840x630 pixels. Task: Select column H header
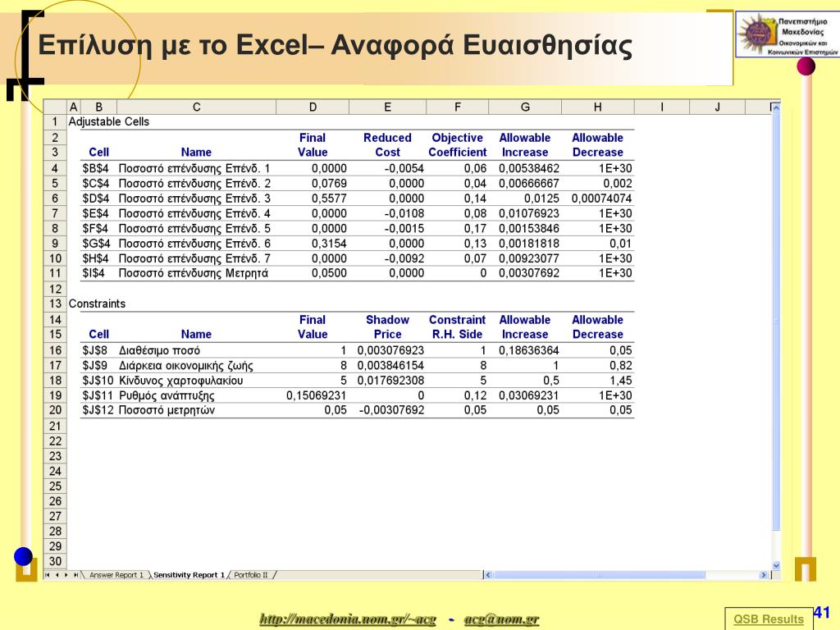click(597, 107)
